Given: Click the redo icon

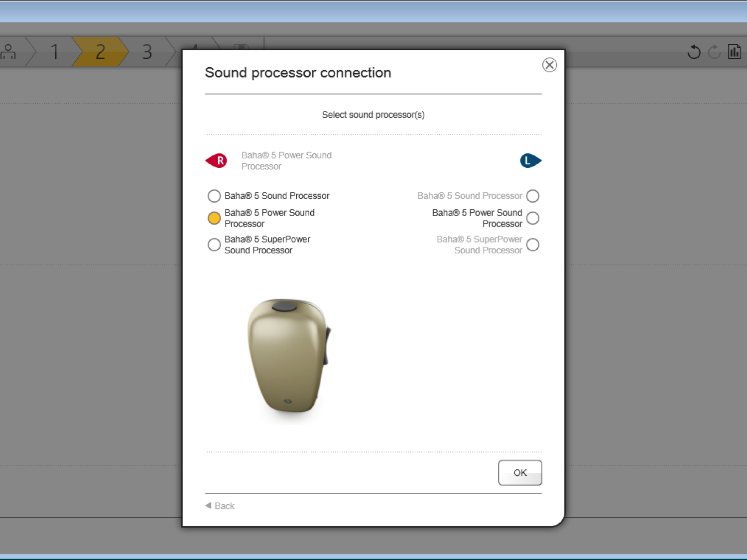Looking at the screenshot, I should (x=714, y=52).
